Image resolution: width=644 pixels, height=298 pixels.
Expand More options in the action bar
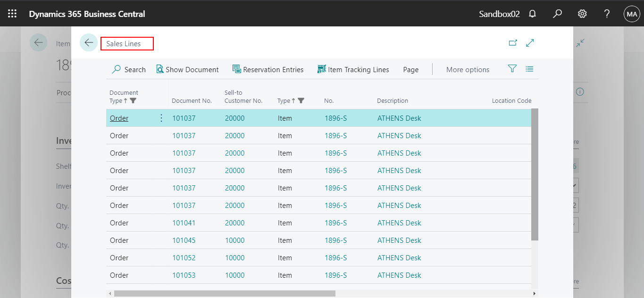(x=468, y=69)
